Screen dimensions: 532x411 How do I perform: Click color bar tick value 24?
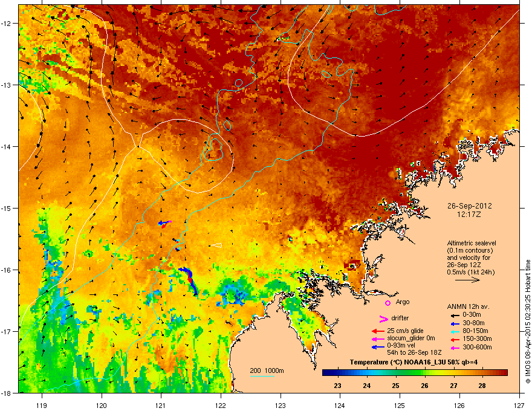(x=366, y=386)
